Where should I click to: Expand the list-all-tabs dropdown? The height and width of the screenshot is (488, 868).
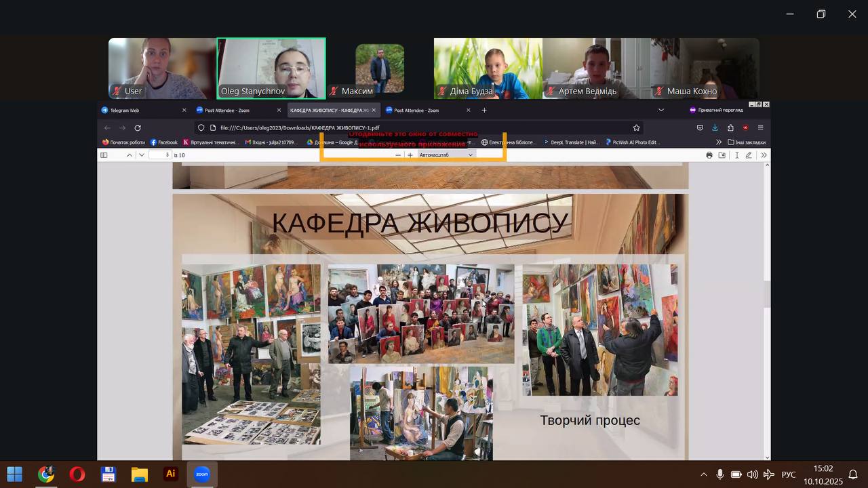(x=661, y=110)
